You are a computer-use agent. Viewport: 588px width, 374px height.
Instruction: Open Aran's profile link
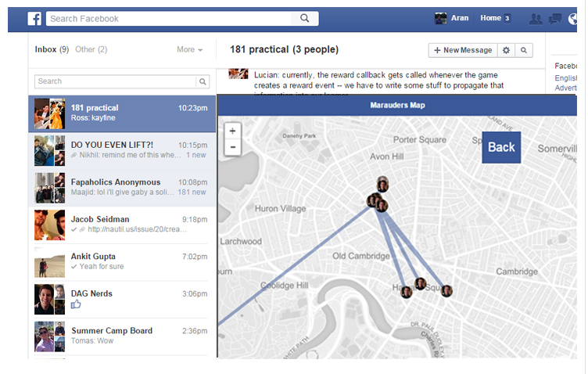click(452, 18)
